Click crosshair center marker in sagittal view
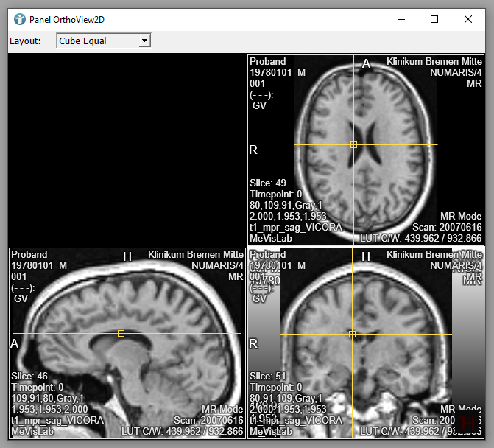Screen dimensions: 494x448 click(121, 334)
